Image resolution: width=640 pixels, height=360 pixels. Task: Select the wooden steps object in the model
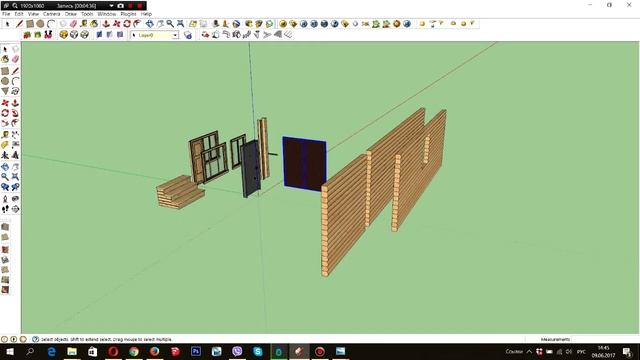pyautogui.click(x=180, y=192)
